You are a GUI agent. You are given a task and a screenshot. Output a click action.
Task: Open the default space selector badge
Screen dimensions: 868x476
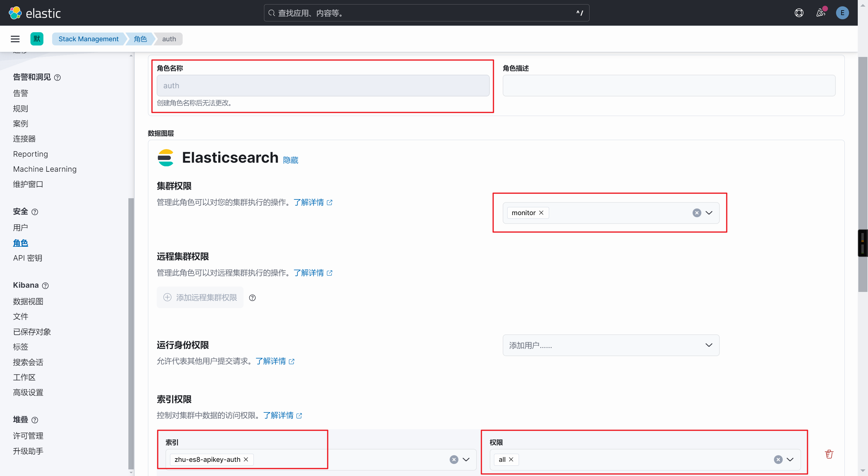coord(37,39)
